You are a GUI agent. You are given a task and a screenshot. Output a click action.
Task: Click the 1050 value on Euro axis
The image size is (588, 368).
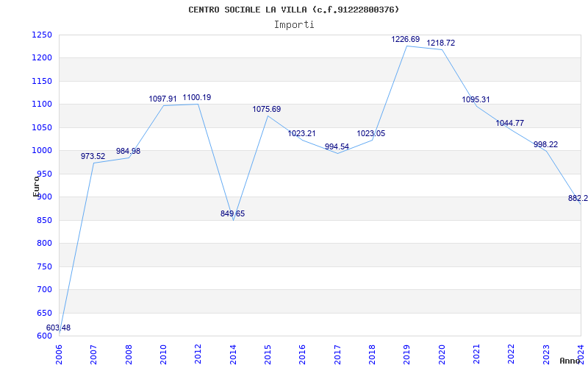click(41, 127)
